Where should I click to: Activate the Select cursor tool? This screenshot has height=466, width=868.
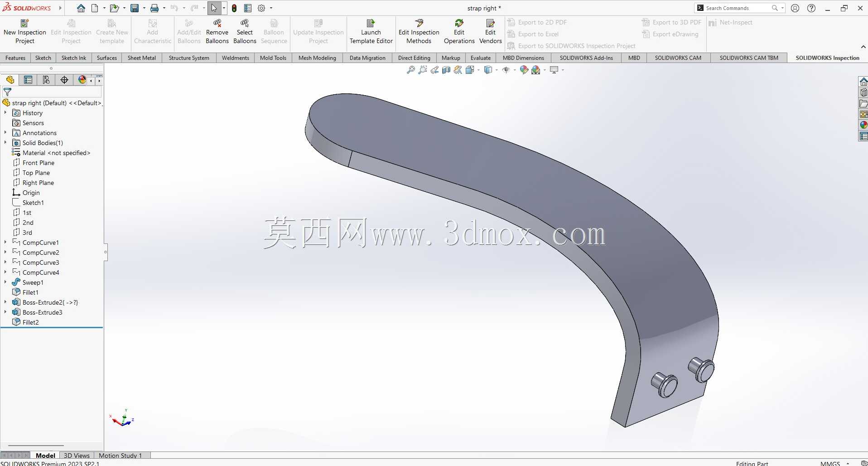[214, 8]
